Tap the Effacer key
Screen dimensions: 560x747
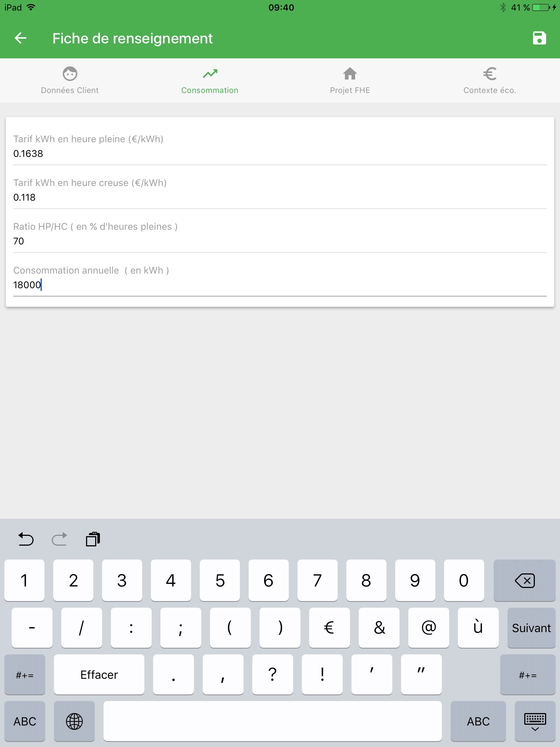pyautogui.click(x=99, y=674)
